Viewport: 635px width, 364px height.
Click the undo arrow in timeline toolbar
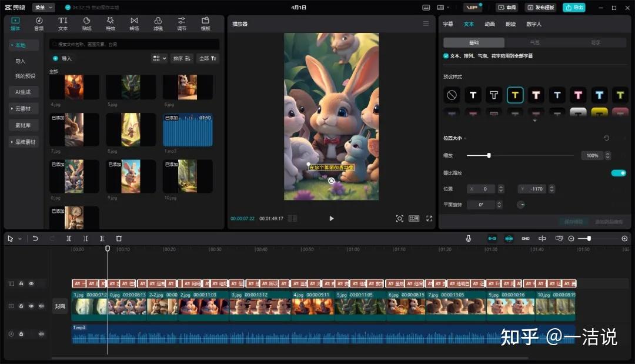[35, 239]
